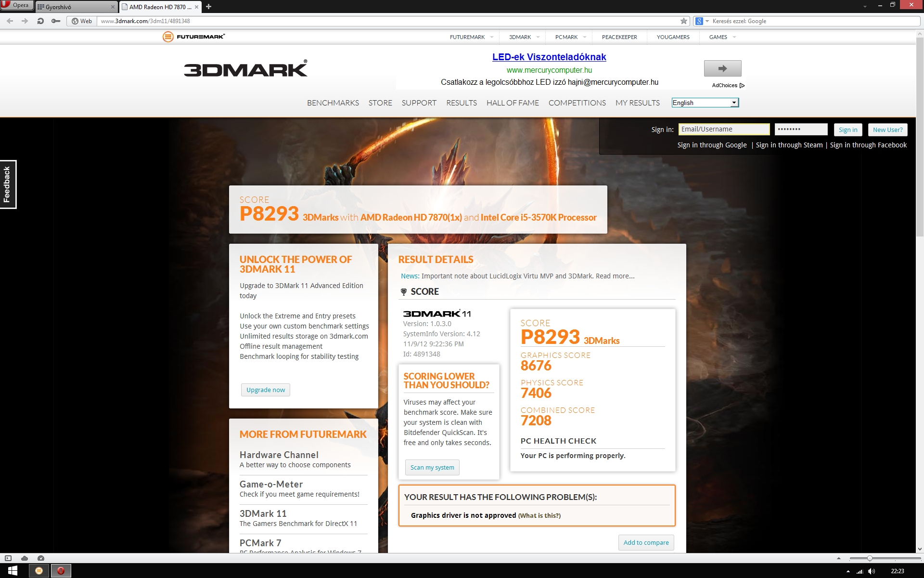Screen dimensions: 924x578
Task: Expand the Google search engine dropdown
Action: [x=707, y=21]
